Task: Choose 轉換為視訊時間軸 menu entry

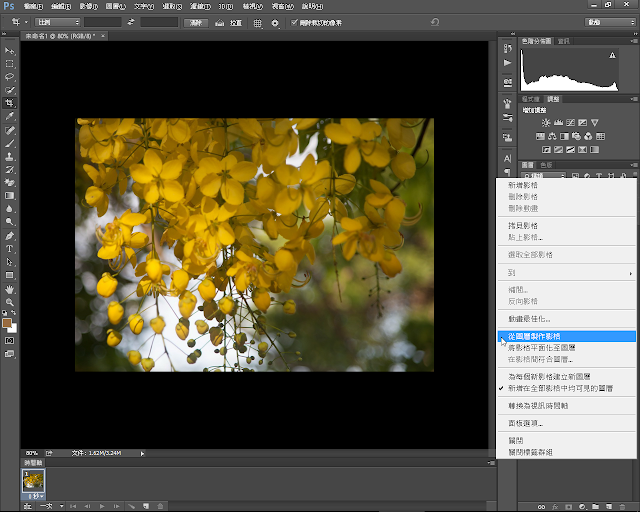Action: 567,406
